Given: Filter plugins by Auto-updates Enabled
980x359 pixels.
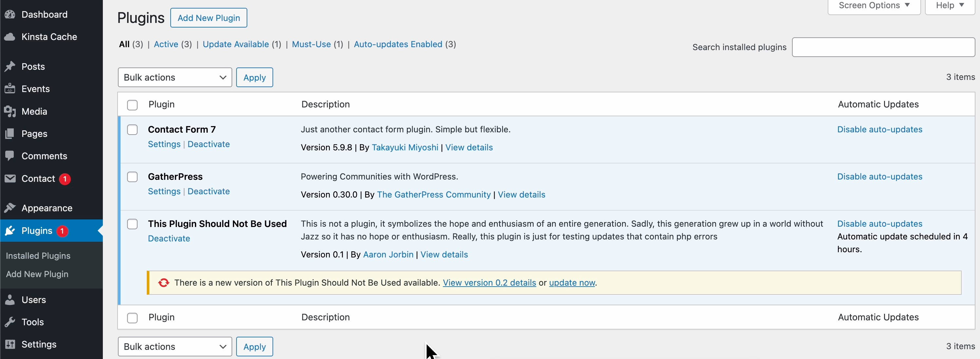Looking at the screenshot, I should click(398, 44).
